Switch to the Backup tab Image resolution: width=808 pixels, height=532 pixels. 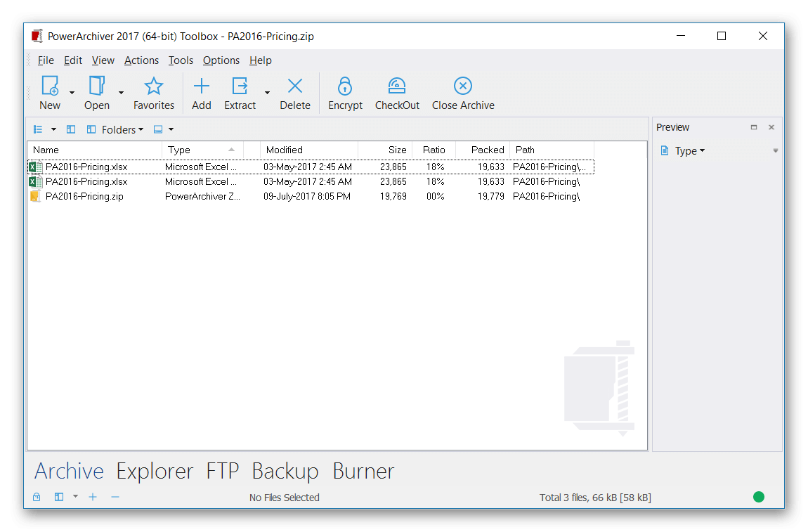[285, 471]
